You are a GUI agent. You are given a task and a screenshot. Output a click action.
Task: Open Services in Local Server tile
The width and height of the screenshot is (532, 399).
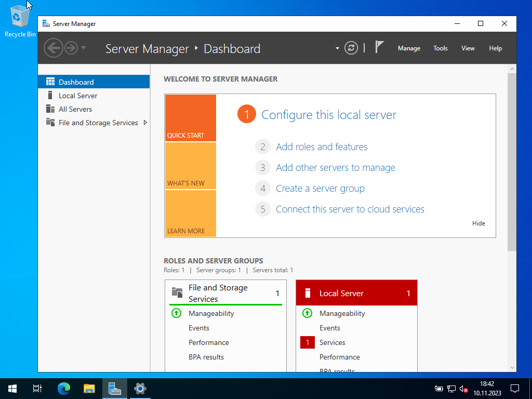click(332, 342)
